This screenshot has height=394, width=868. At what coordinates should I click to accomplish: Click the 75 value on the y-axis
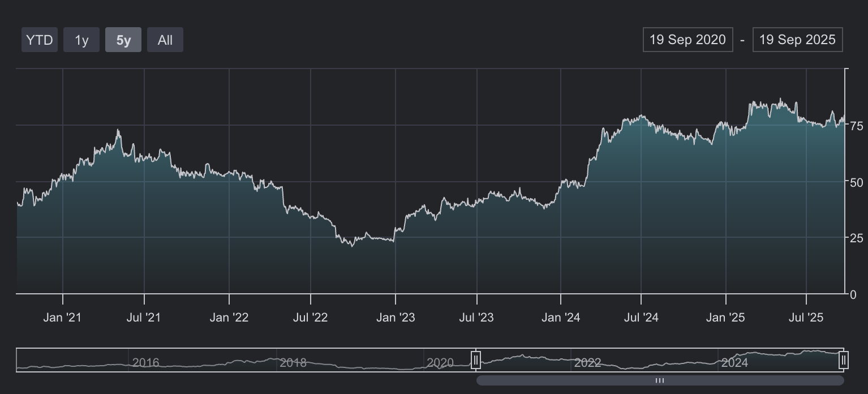pyautogui.click(x=856, y=126)
